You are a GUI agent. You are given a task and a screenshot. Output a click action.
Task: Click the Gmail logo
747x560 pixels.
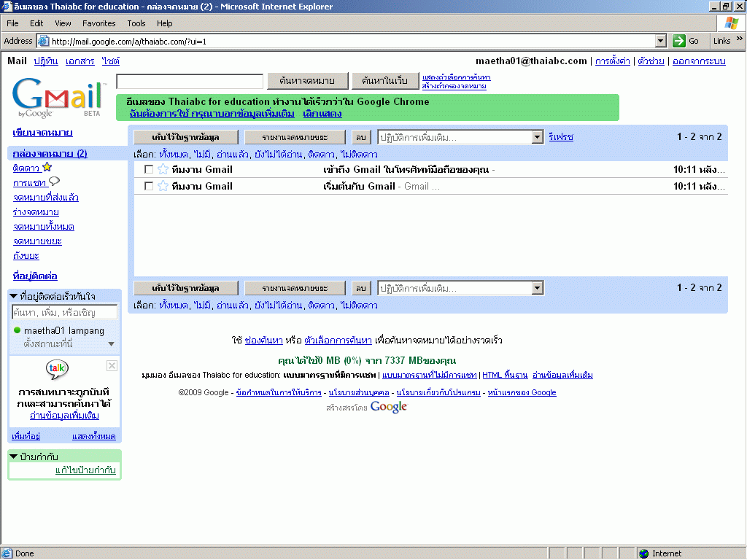(57, 98)
